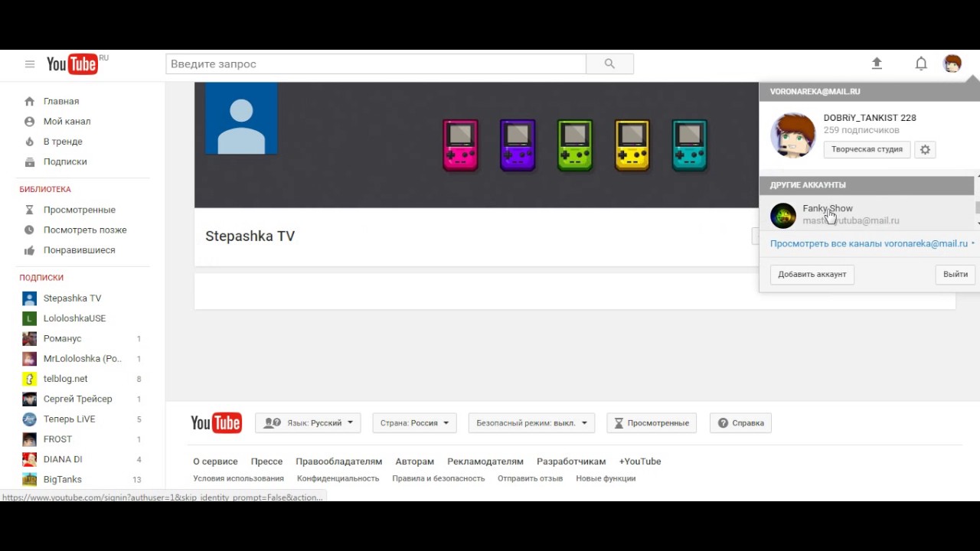Open Разработчикам footer link

[x=571, y=461]
